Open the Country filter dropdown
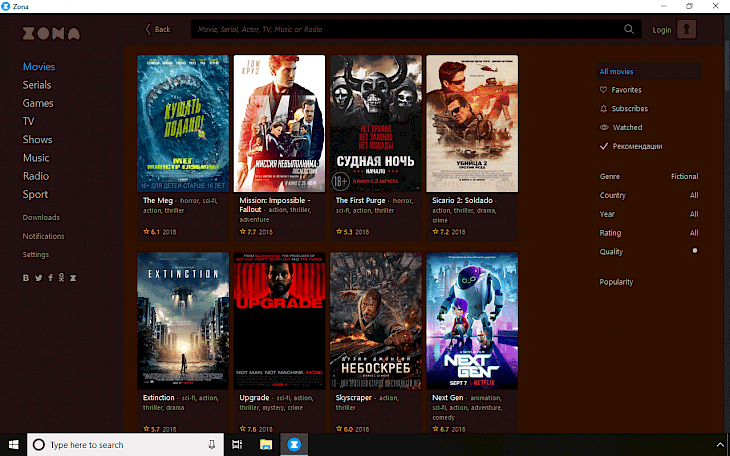The image size is (730, 456). [x=649, y=195]
